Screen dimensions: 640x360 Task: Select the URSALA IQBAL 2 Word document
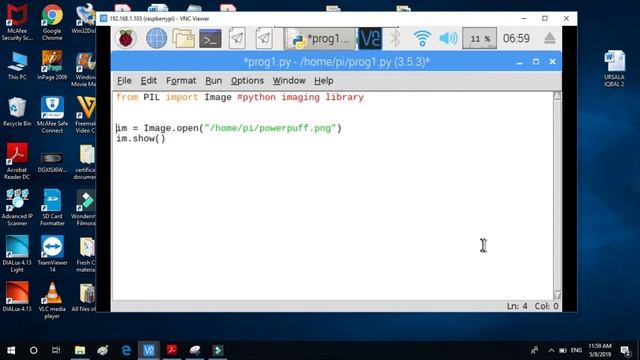[x=614, y=69]
